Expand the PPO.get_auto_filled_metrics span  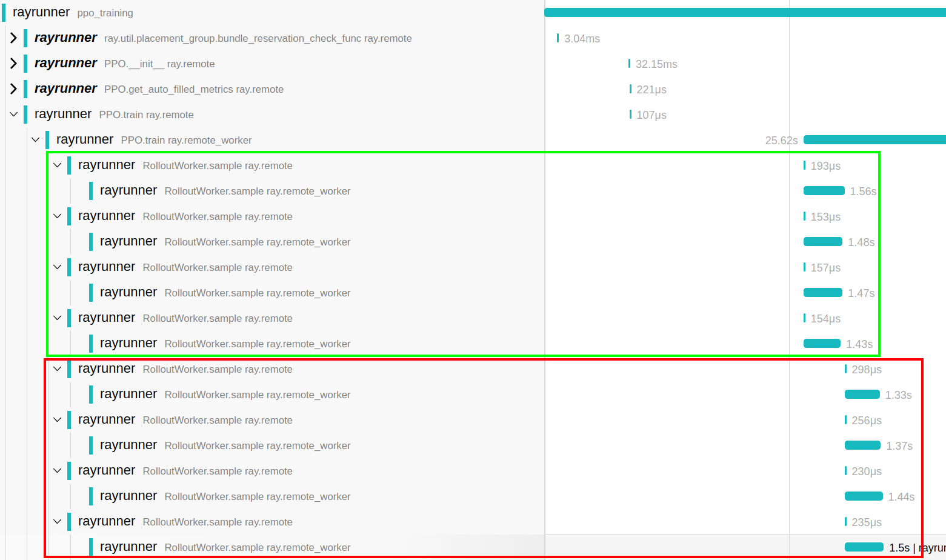coord(13,89)
